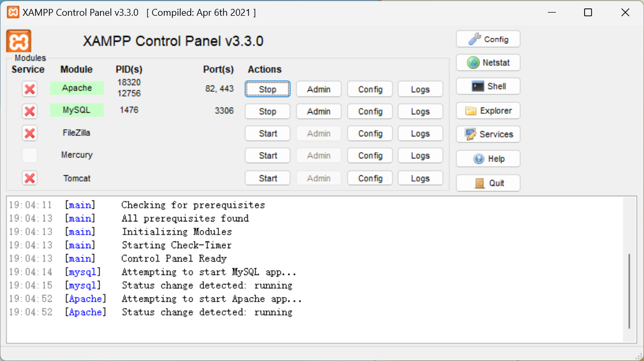
Task: Click log line 'Starting Check-Timer'
Action: click(176, 245)
